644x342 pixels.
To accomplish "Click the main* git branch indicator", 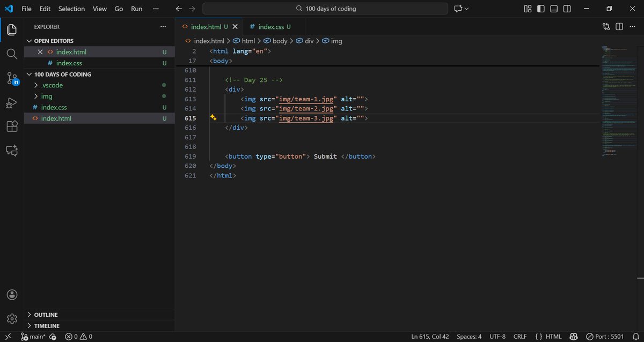I will 33,337.
